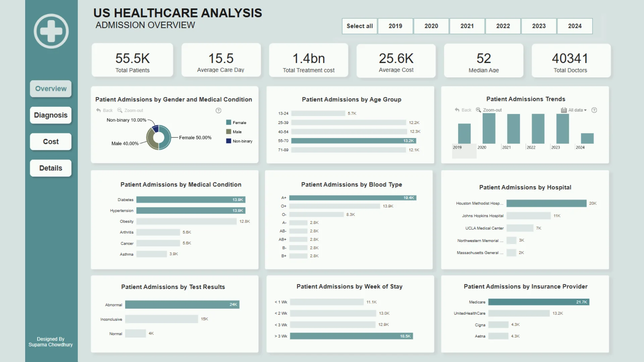This screenshot has width=644, height=362.
Task: Open help icon in Gender chart
Action: [x=218, y=111]
